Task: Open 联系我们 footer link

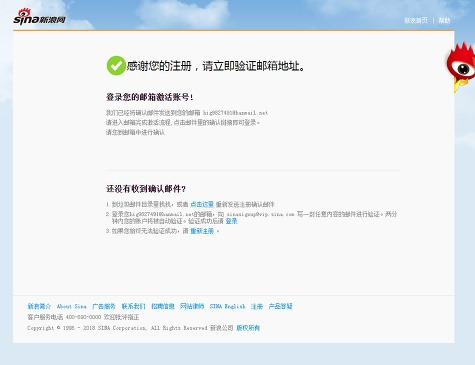Action: coord(133,306)
